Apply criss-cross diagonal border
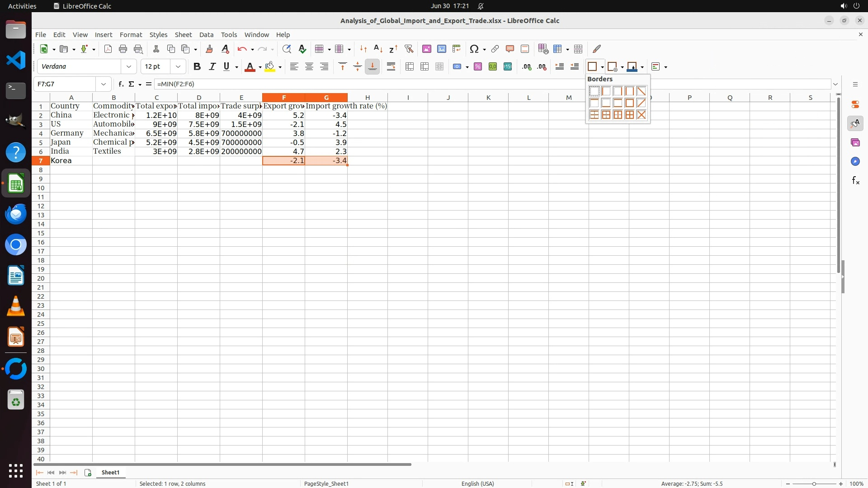The image size is (868, 488). [x=641, y=115]
